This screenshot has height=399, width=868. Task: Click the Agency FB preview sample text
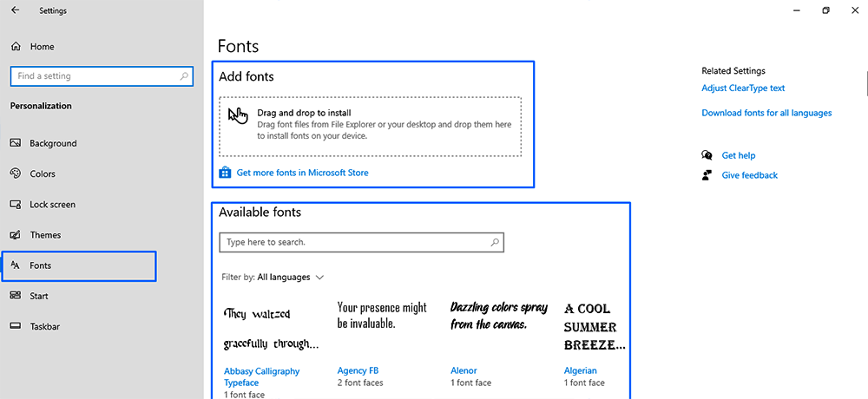click(382, 315)
